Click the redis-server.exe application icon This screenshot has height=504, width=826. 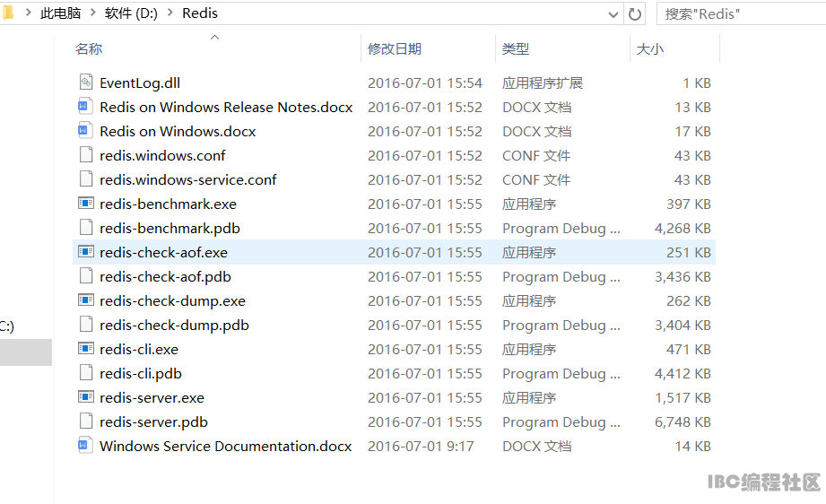86,396
